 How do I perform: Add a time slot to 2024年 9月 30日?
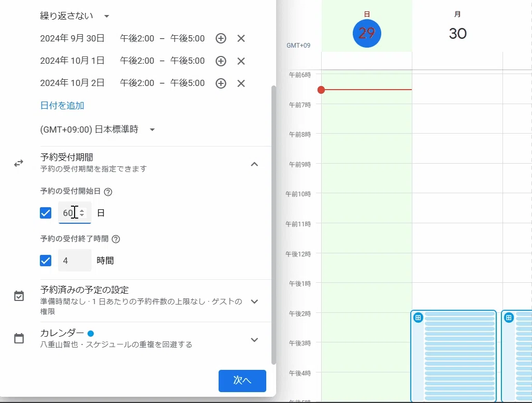coord(221,38)
